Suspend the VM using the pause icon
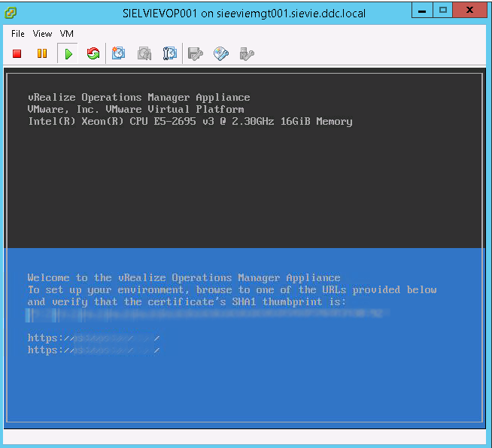This screenshot has width=492, height=448. (x=42, y=53)
